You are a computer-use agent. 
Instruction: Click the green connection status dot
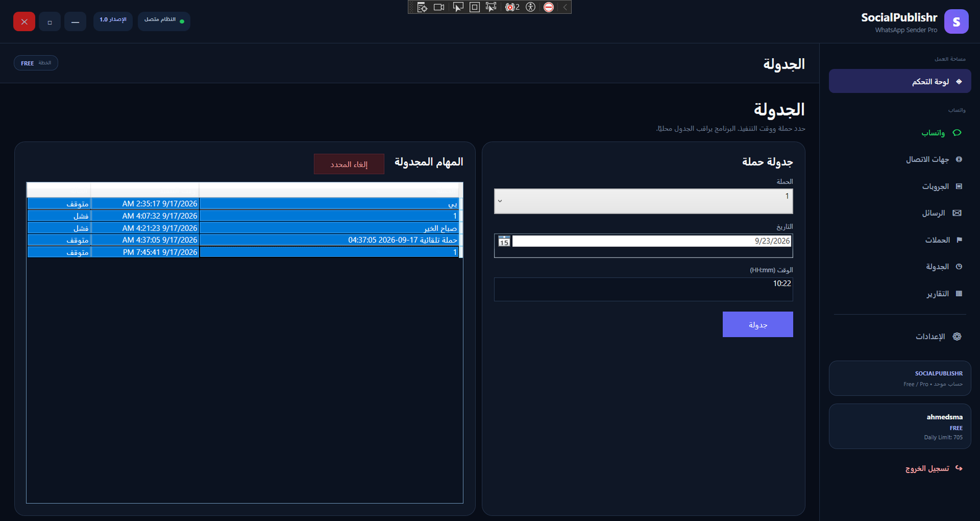[x=182, y=21]
